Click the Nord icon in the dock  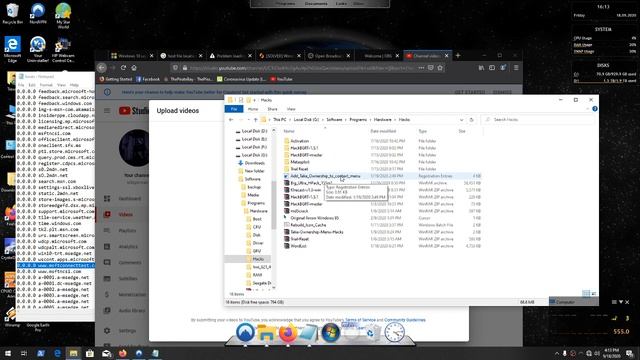click(x=245, y=332)
